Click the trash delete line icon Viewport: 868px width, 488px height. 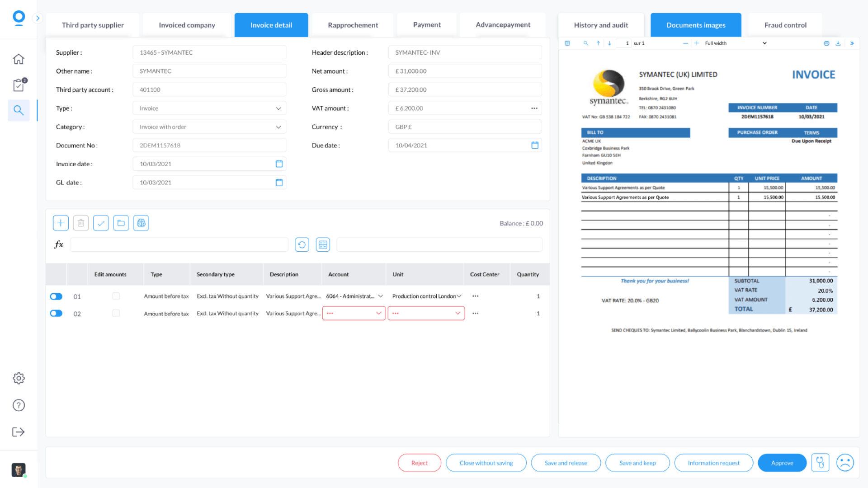tap(80, 223)
